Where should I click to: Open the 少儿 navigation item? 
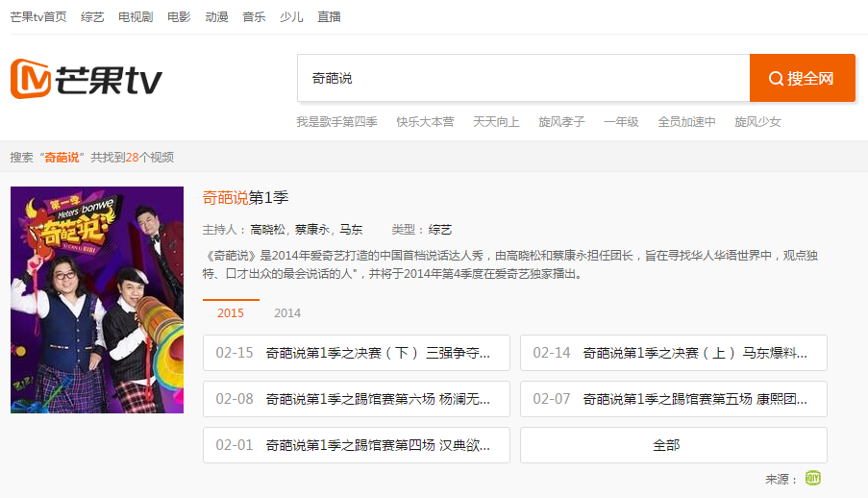291,17
